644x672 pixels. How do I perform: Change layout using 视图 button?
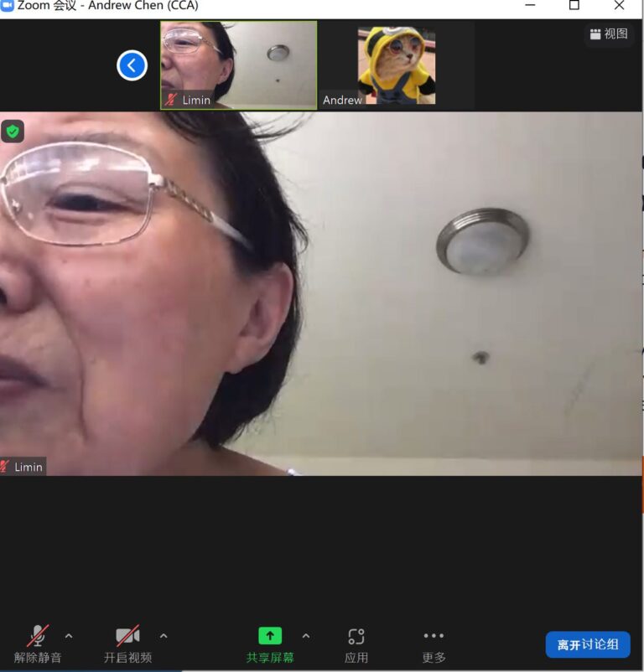click(x=609, y=34)
